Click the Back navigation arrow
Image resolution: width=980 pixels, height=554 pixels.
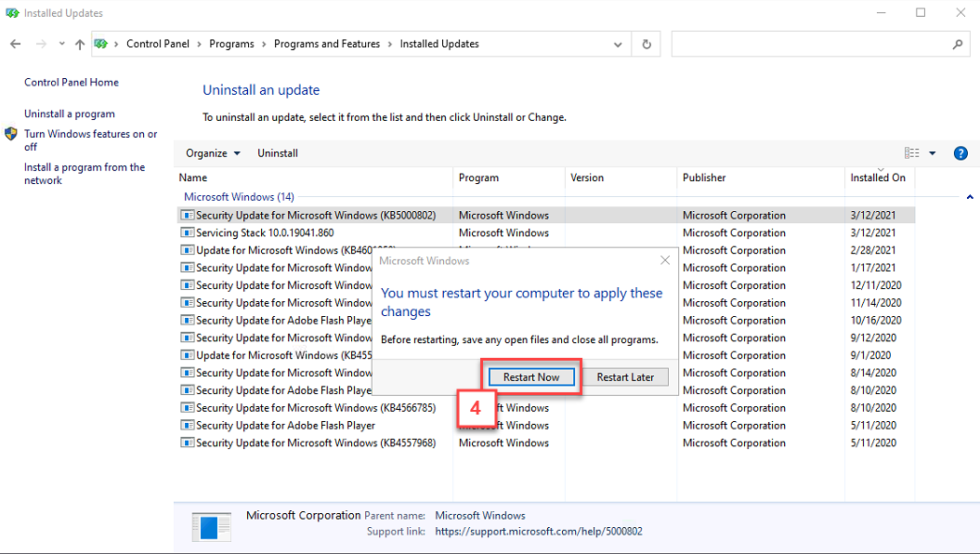(16, 44)
